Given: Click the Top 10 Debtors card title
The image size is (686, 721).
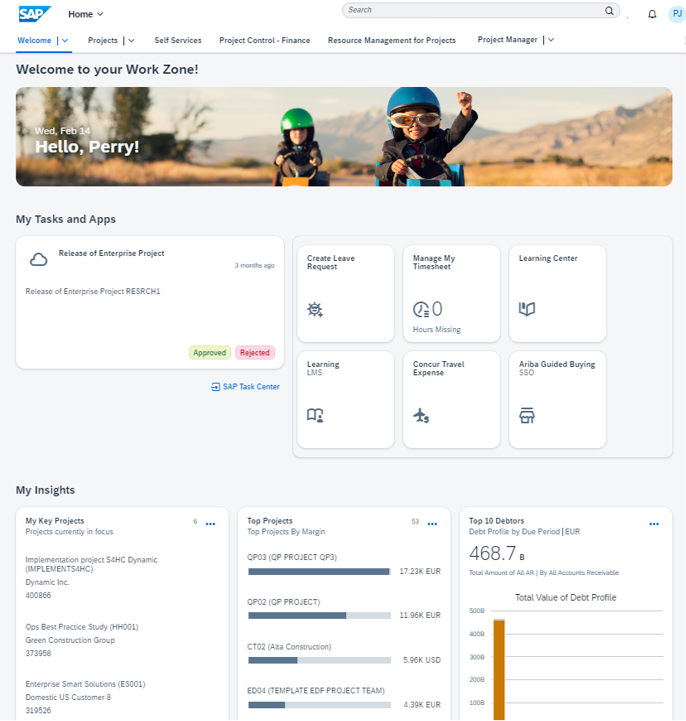Looking at the screenshot, I should pyautogui.click(x=497, y=521).
